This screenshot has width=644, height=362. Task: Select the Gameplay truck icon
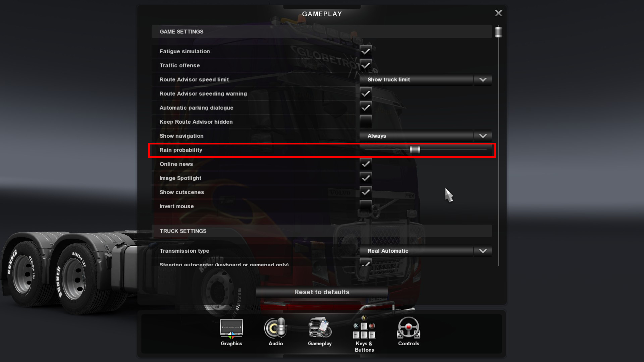[x=320, y=327]
